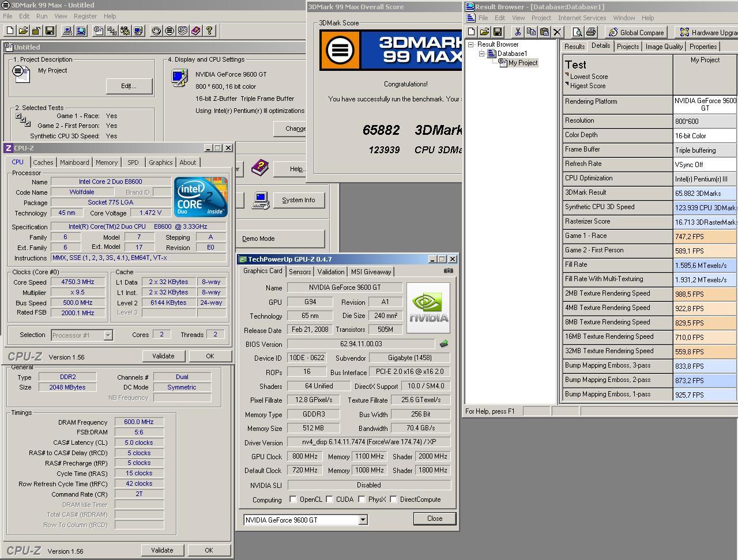Collapse the Database1 tree node
Image resolution: width=738 pixels, height=560 pixels.
(482, 54)
